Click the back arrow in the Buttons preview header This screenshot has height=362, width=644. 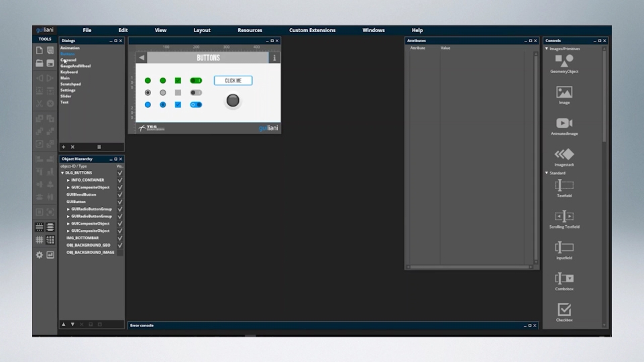[x=142, y=58]
